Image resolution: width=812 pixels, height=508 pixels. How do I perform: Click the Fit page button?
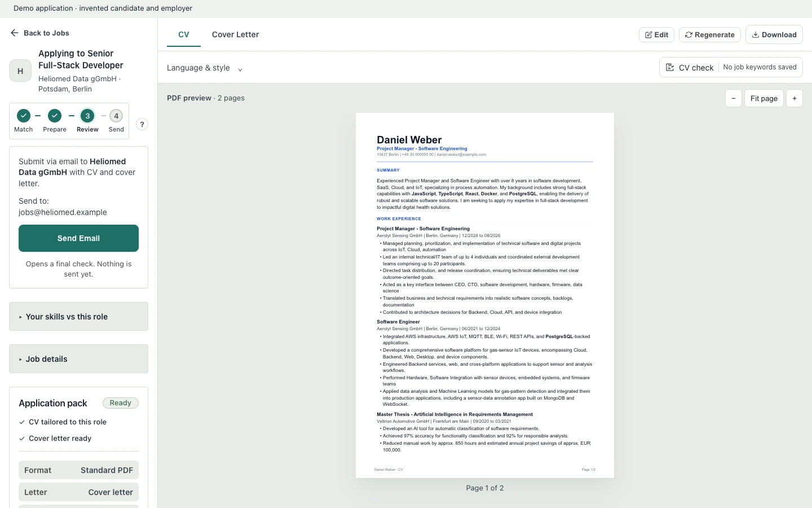point(764,98)
